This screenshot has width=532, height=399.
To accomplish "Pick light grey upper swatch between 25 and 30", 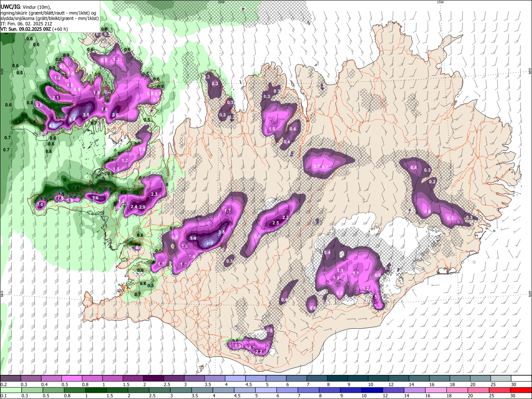I will pos(500,379).
